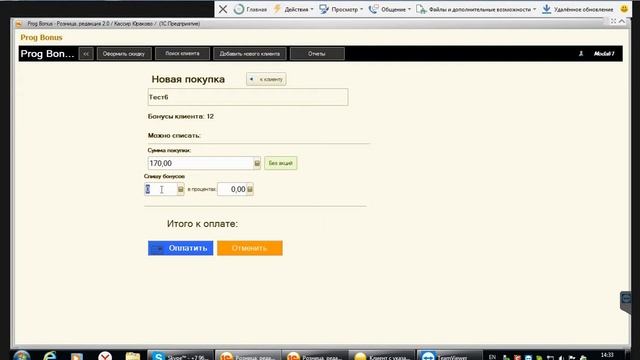640x360 pixels.
Task: Click the monitor Просмотр icon
Action: (324, 9)
